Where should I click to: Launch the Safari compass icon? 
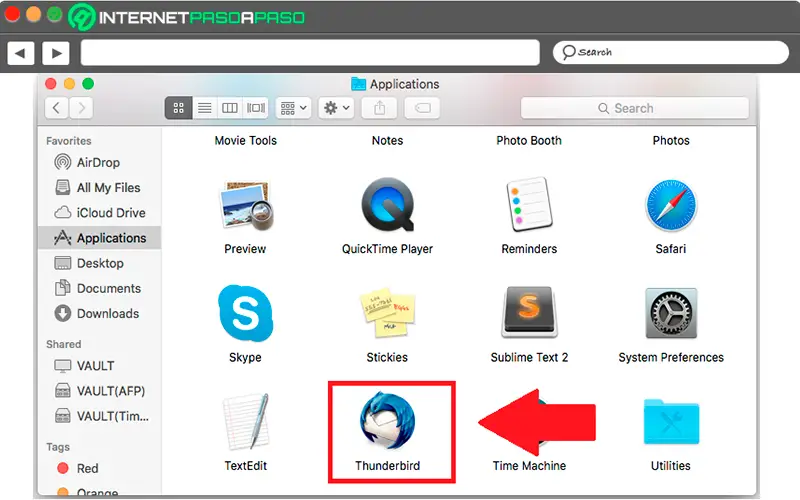671,205
